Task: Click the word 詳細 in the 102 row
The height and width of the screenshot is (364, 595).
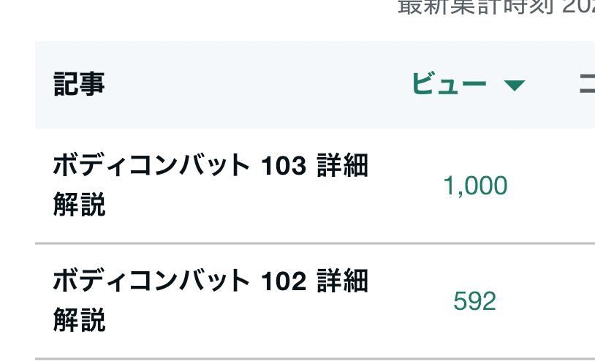Action: tap(342, 281)
